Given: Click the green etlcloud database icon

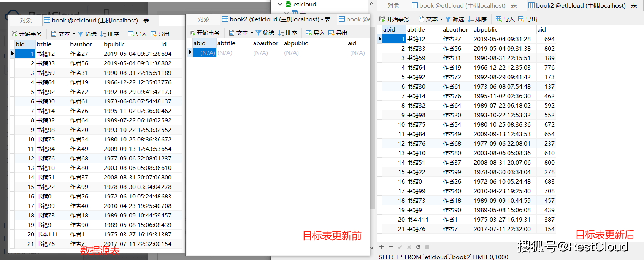Looking at the screenshot, I should tap(288, 4).
